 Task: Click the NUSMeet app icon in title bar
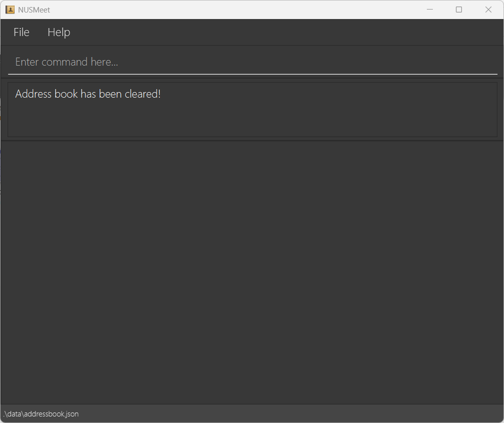pos(10,10)
